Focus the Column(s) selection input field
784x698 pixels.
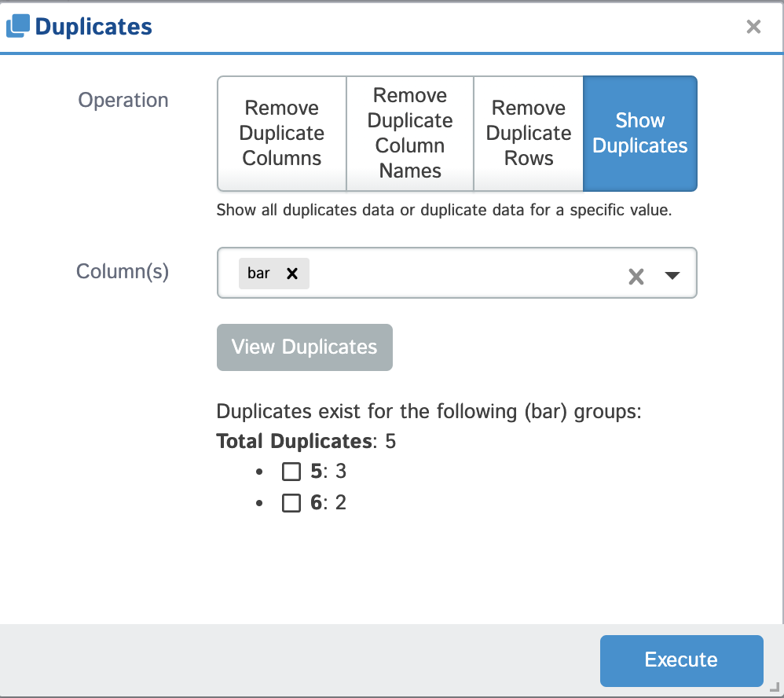click(463, 274)
